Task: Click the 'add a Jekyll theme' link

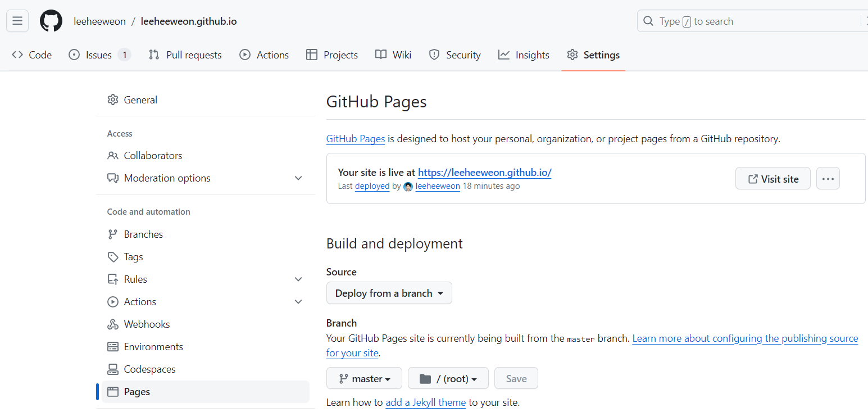Action: coord(426,402)
